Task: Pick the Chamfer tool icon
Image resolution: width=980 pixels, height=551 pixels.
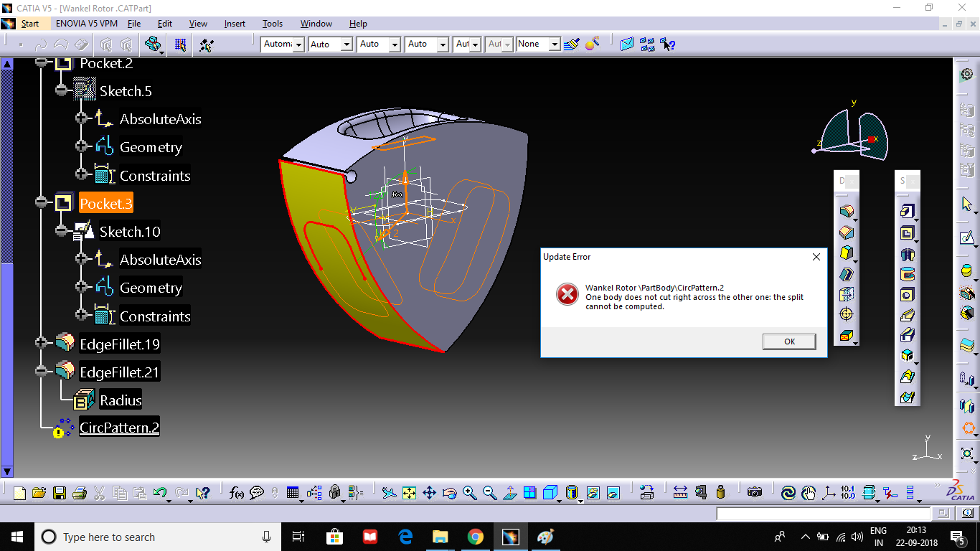Action: point(847,232)
